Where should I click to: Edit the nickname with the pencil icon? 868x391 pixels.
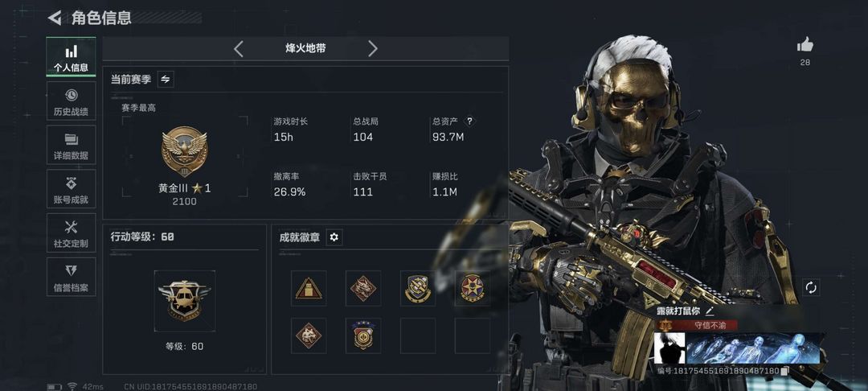[710, 312]
